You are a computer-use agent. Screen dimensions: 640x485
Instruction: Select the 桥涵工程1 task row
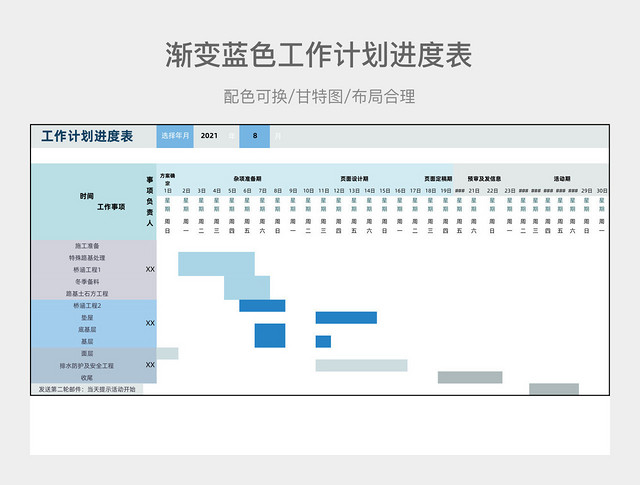(87, 269)
